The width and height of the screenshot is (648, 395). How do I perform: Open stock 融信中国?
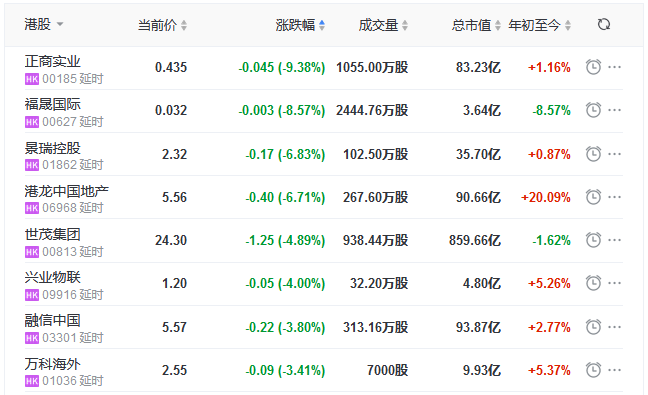(x=52, y=320)
